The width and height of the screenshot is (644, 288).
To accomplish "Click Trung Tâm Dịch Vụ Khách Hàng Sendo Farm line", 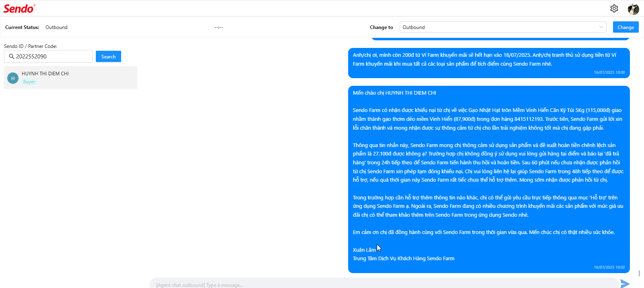I will pos(403,259).
